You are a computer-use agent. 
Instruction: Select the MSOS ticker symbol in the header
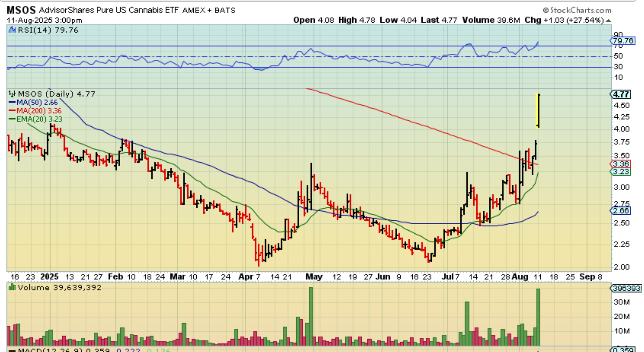point(21,10)
